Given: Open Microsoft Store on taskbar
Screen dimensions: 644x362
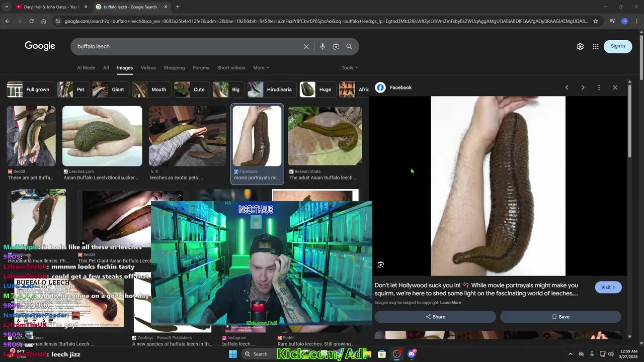Looking at the screenshot, I should (x=382, y=354).
